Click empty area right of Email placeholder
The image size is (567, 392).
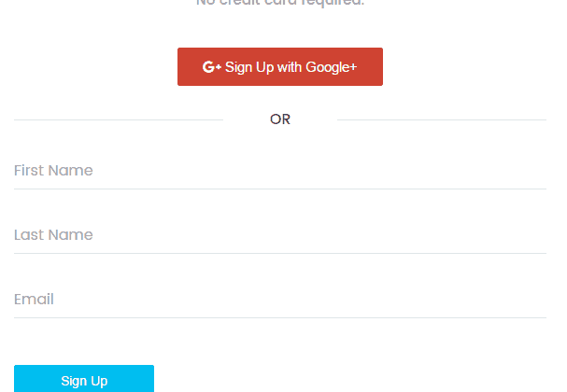[300, 300]
